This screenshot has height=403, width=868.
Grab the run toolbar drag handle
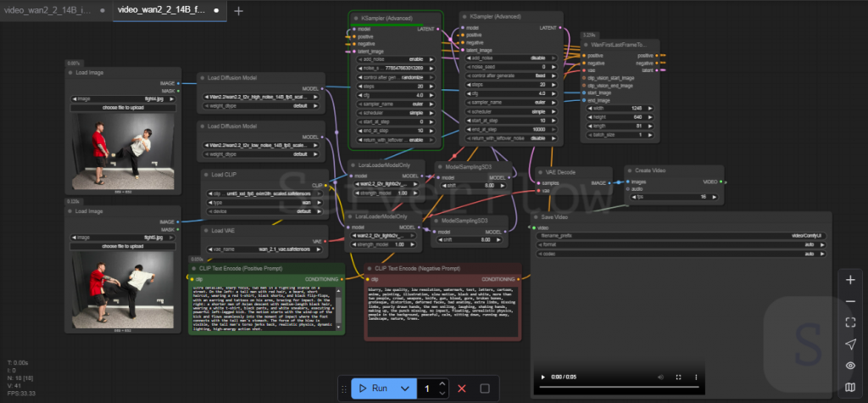tap(344, 389)
